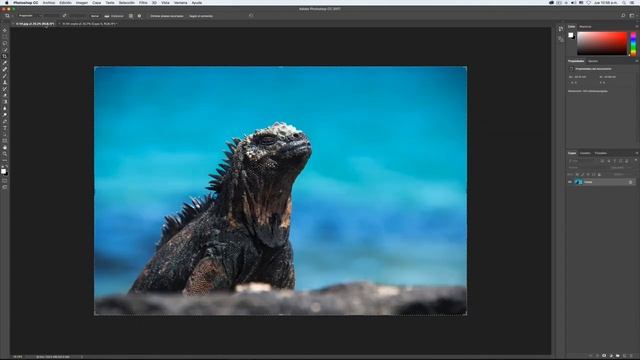Image resolution: width=640 pixels, height=360 pixels.
Task: Click the reset crop arrow icon
Action: (x=251, y=16)
